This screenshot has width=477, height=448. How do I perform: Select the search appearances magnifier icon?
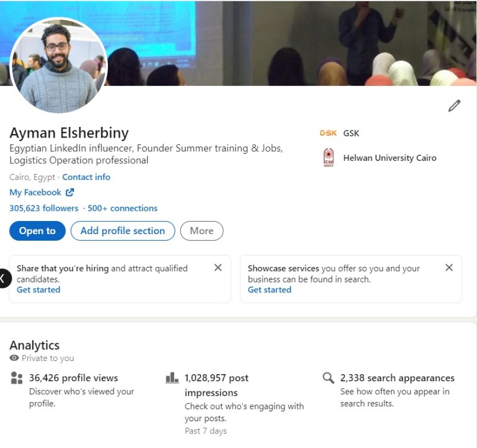(328, 378)
